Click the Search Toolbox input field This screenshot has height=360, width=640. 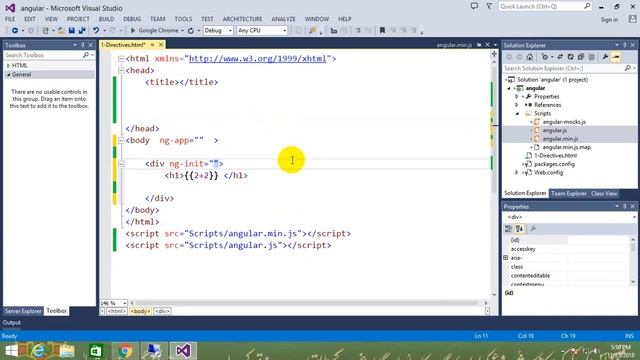pos(43,55)
